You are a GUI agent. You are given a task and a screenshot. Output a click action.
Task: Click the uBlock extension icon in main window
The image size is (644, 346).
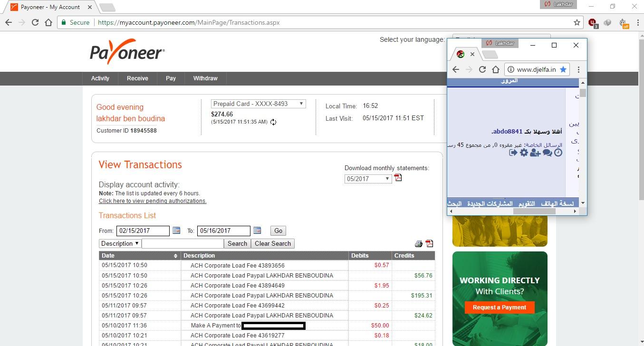tap(592, 22)
